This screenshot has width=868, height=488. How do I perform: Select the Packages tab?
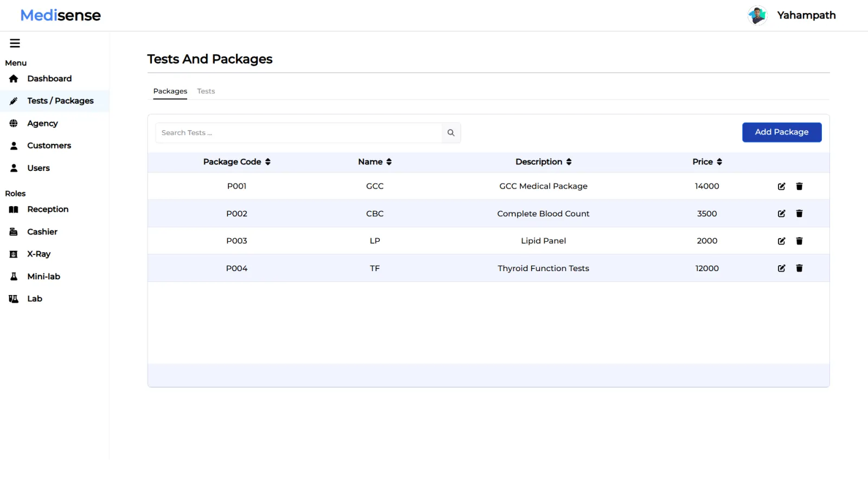tap(170, 91)
